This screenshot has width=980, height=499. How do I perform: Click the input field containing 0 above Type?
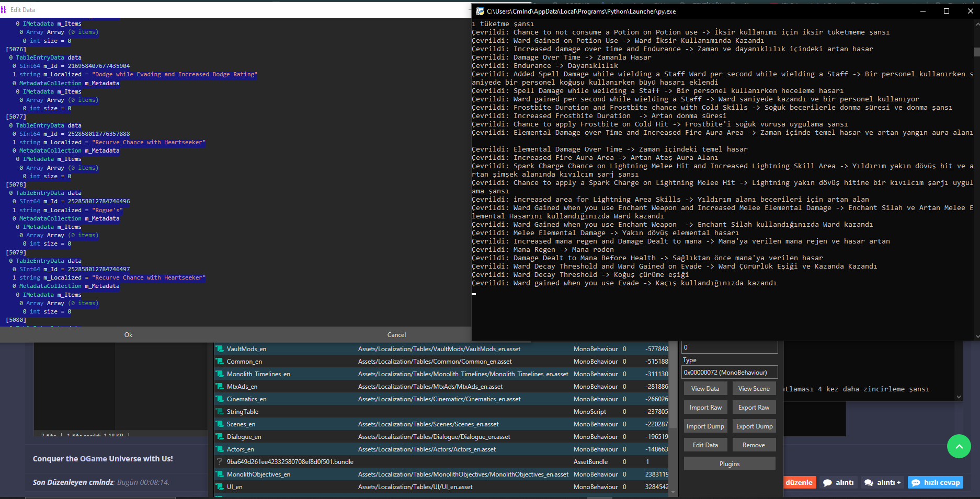(730, 347)
